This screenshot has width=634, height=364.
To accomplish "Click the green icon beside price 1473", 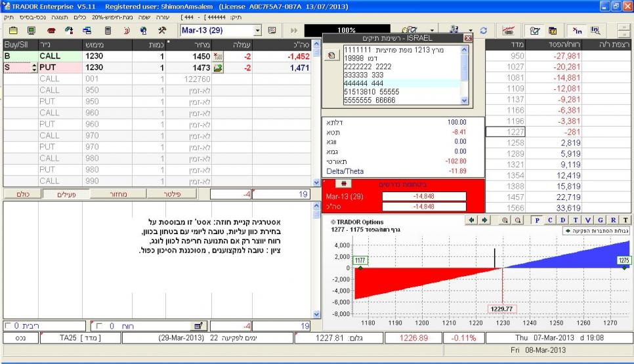I will point(219,68).
